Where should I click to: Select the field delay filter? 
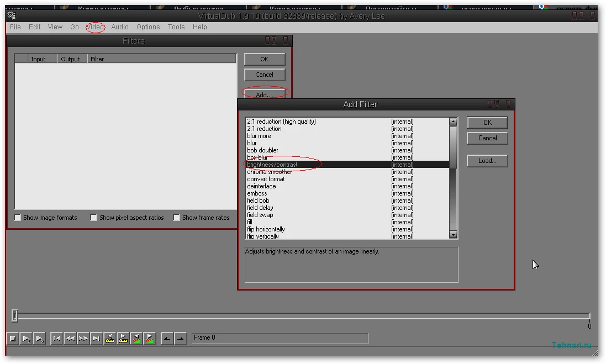point(347,208)
